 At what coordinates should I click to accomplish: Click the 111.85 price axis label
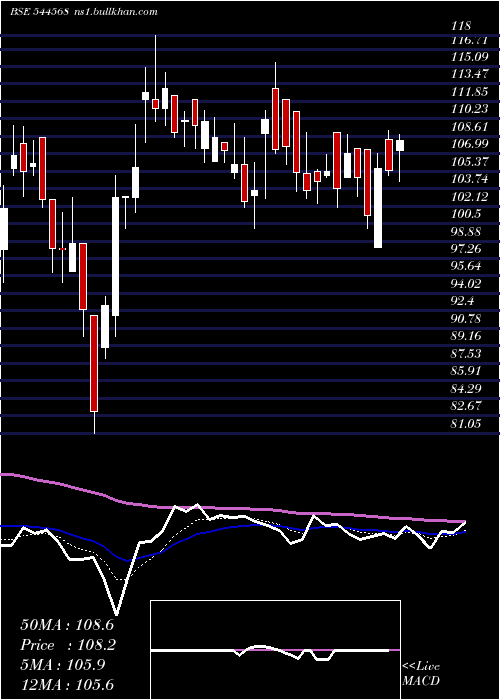469,92
